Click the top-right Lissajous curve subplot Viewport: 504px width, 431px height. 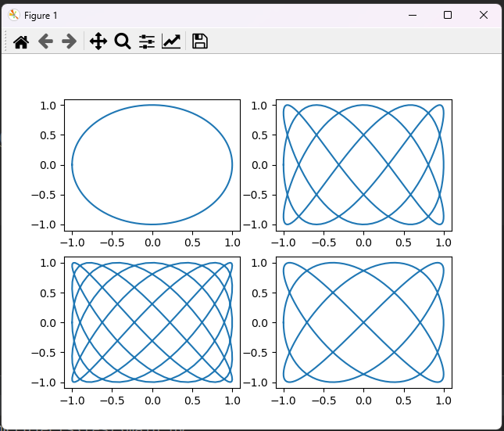click(x=364, y=165)
